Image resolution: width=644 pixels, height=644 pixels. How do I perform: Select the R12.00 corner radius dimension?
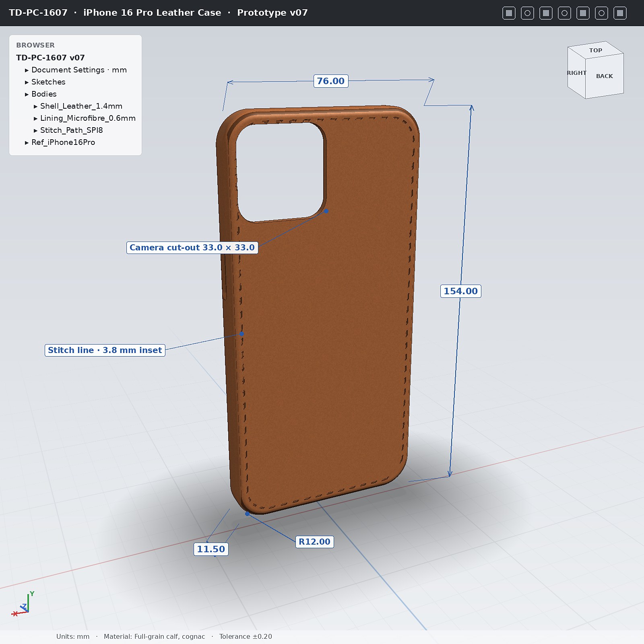pyautogui.click(x=314, y=542)
